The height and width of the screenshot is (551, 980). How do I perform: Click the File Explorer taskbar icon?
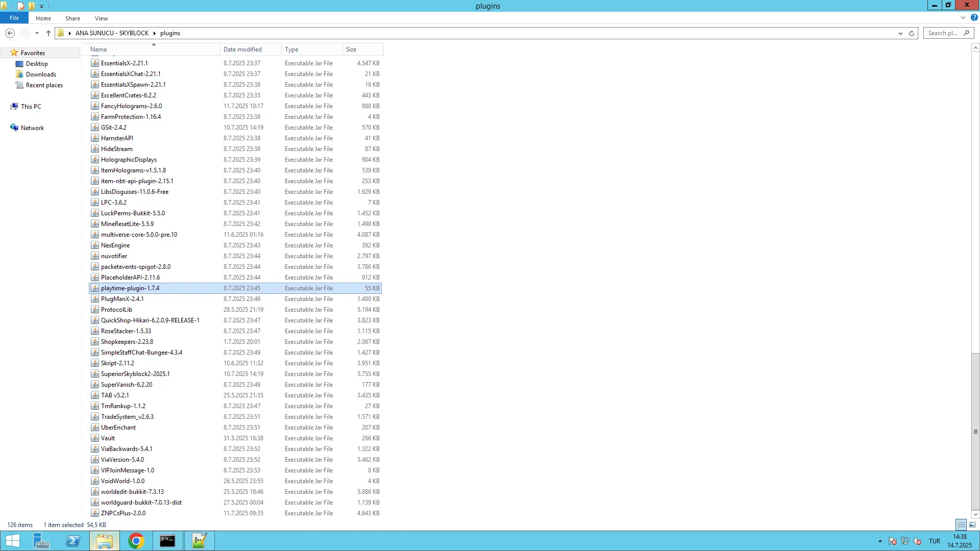[x=104, y=541]
